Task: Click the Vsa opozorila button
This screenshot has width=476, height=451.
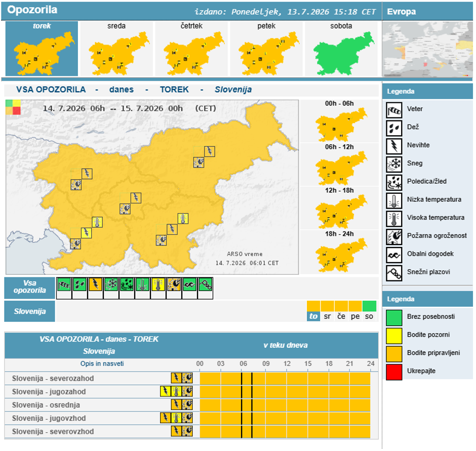Action: coord(30,287)
